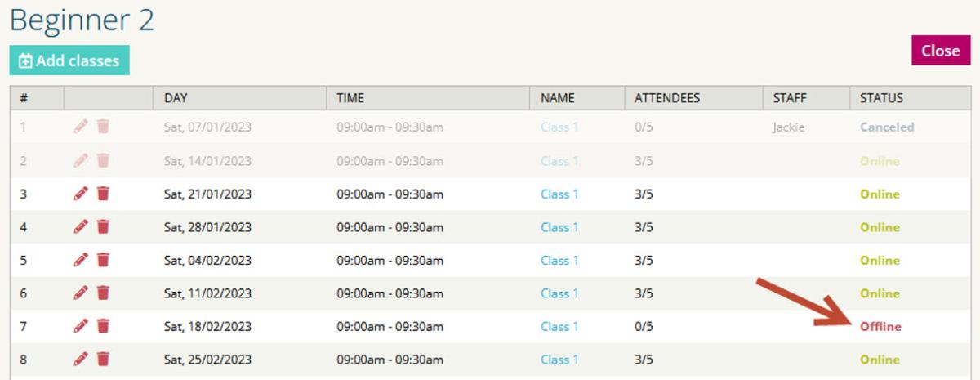Screen dimensions: 980x380
Task: Edit the 11/02/2023 class with pencil icon
Action: point(80,293)
